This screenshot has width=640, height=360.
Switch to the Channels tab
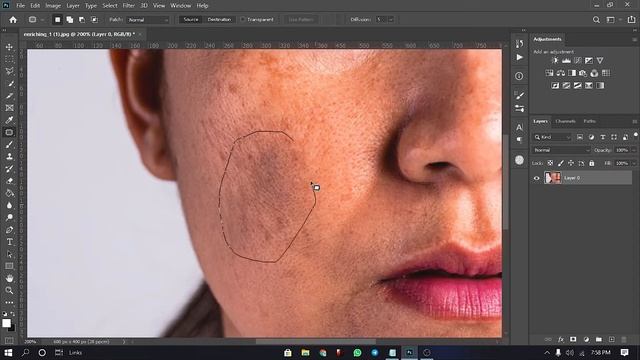pos(565,121)
